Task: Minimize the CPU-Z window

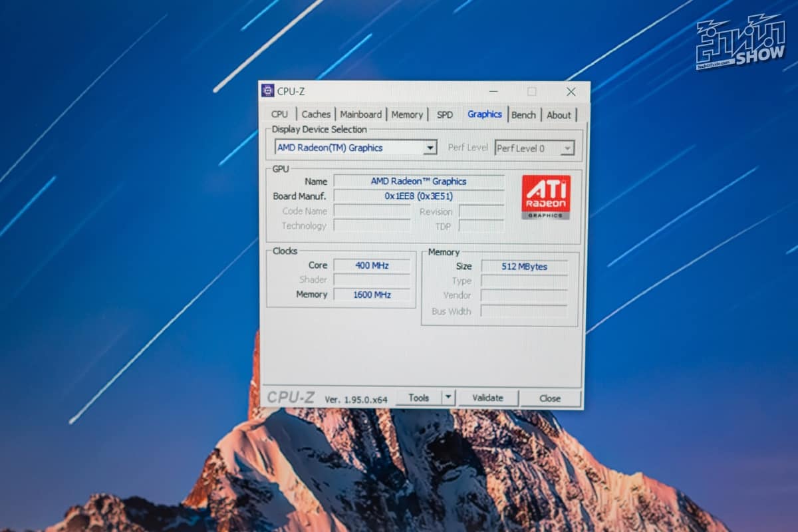Action: click(493, 92)
